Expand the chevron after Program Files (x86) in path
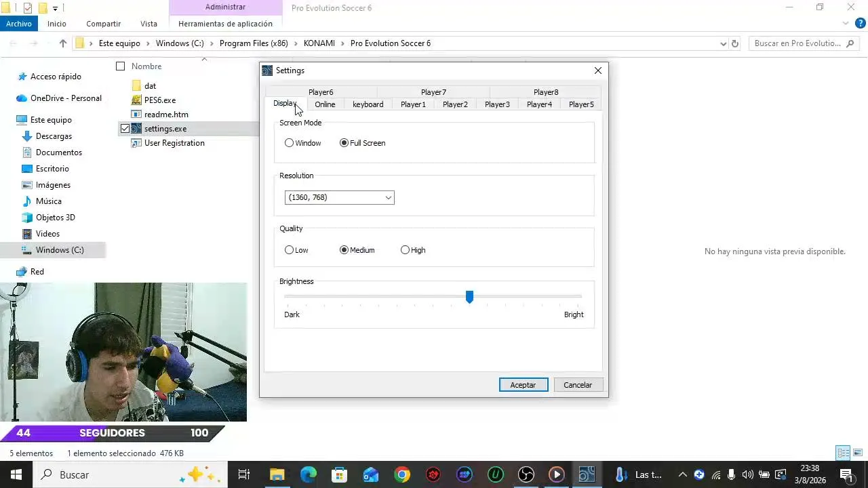This screenshot has width=868, height=488. [x=296, y=43]
